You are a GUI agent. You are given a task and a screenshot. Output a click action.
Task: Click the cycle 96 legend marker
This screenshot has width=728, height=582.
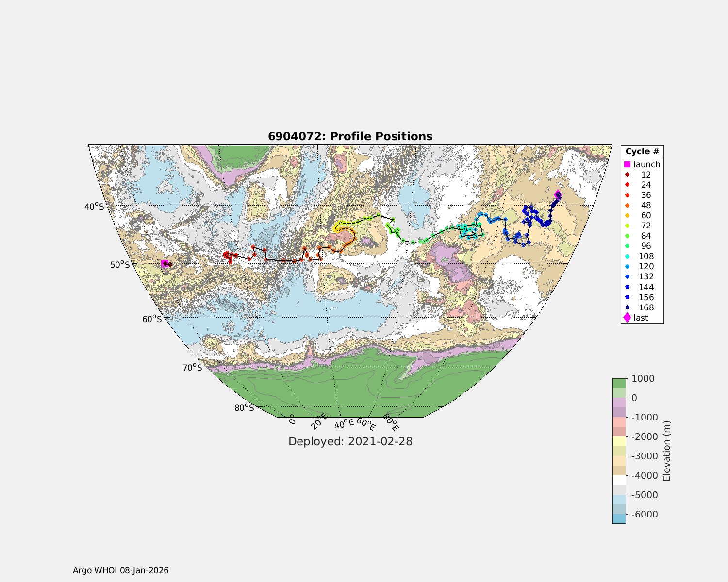pyautogui.click(x=627, y=246)
